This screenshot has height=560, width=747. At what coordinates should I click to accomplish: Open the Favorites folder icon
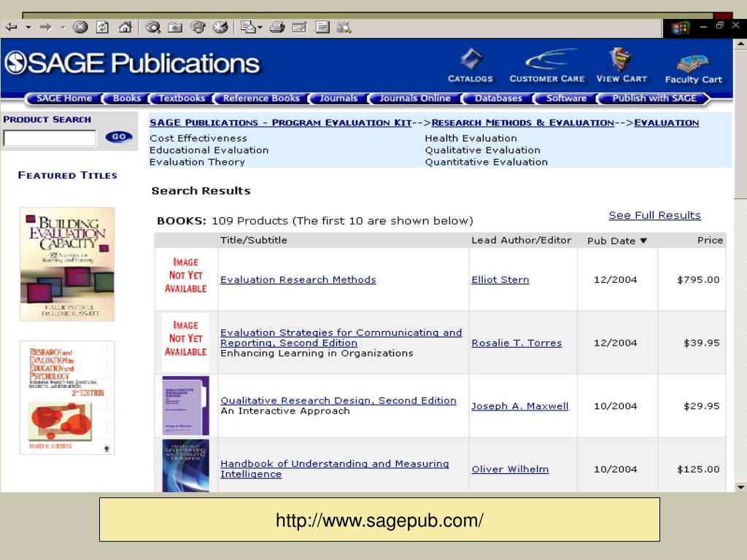point(175,27)
